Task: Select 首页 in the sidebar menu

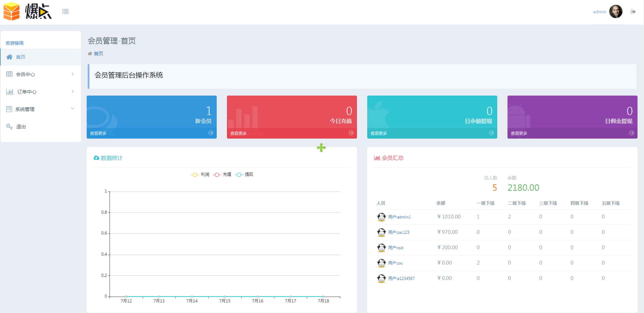Action: (21, 57)
